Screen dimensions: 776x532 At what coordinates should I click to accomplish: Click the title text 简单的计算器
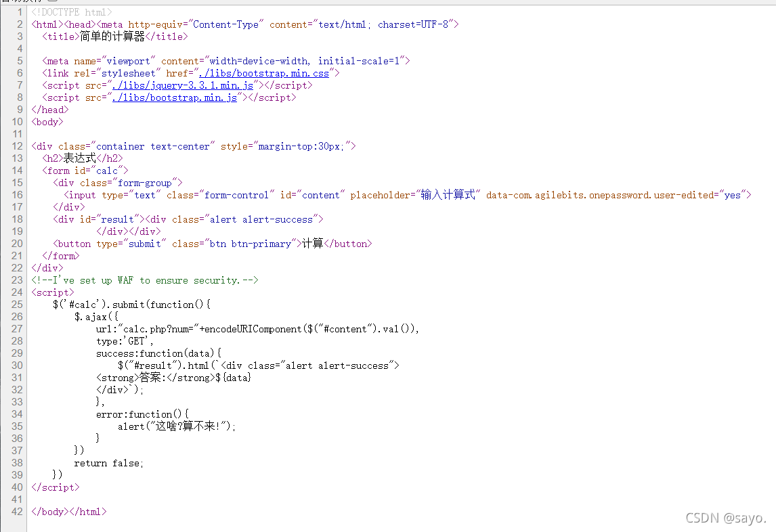pos(112,37)
